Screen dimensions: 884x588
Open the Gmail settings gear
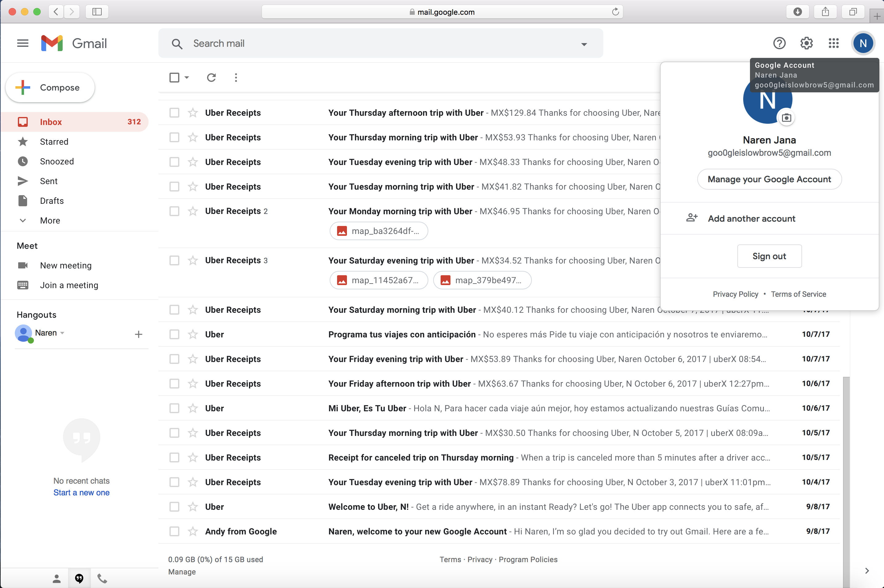[x=806, y=43]
